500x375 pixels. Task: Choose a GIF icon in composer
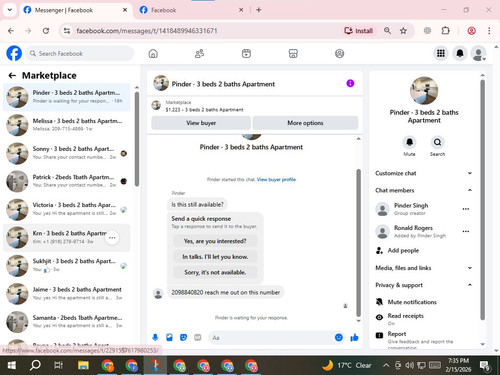[198, 338]
